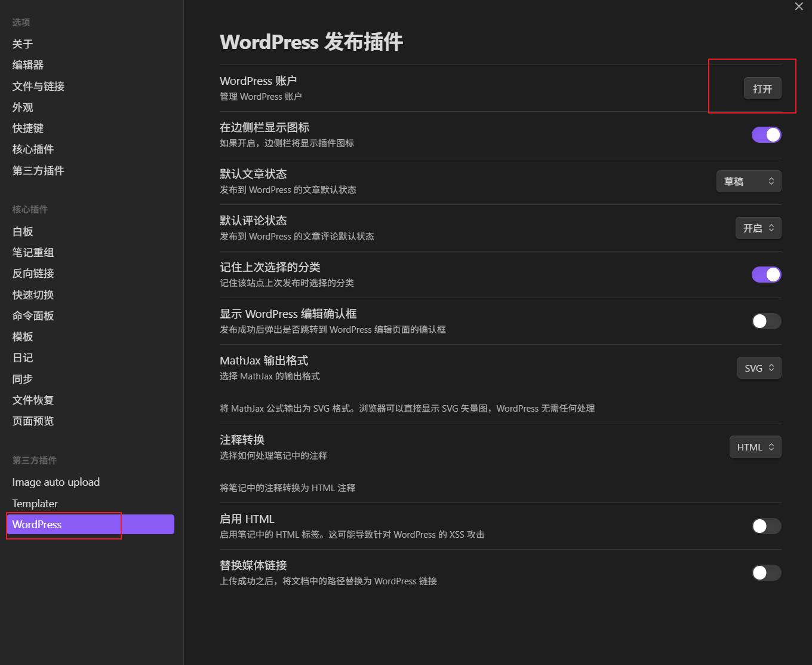The width and height of the screenshot is (812, 665).
Task: Select 命令面板 core plugin settings
Action: coord(90,316)
